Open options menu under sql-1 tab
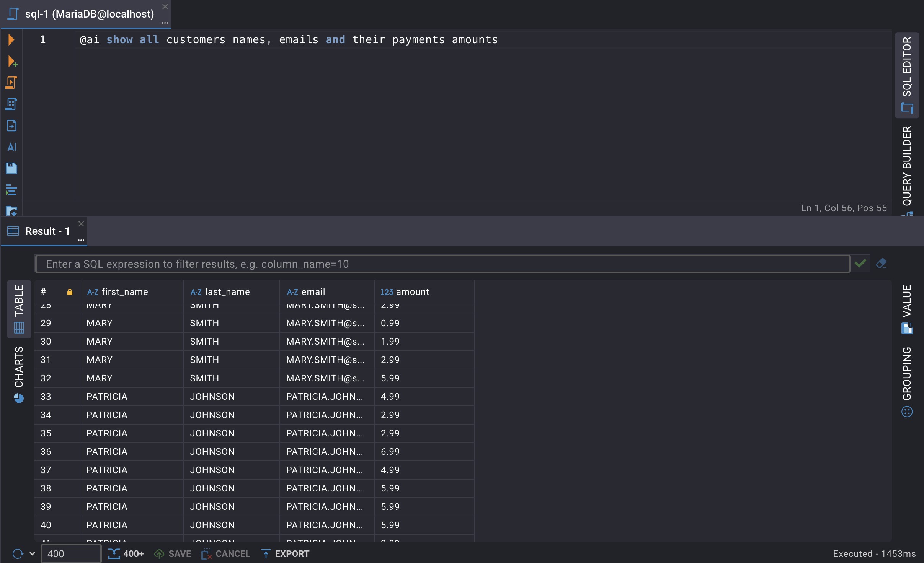 [x=165, y=22]
